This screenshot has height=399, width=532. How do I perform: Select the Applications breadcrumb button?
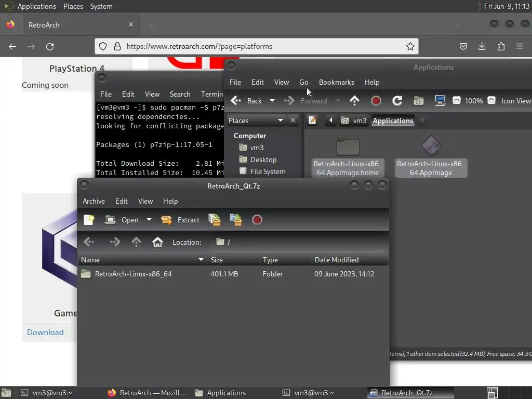tap(393, 121)
